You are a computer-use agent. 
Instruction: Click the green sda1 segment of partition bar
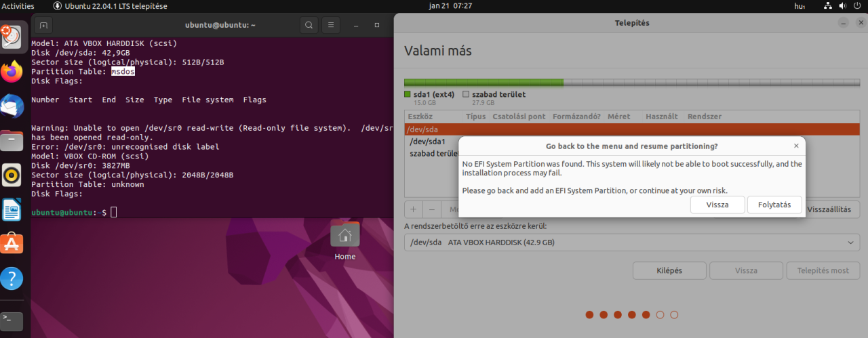[x=484, y=82]
